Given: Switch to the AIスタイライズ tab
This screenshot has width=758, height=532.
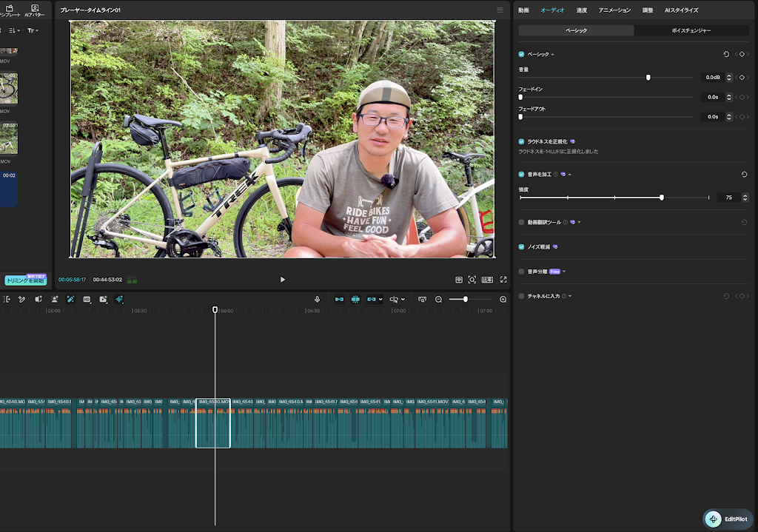Looking at the screenshot, I should pyautogui.click(x=681, y=10).
